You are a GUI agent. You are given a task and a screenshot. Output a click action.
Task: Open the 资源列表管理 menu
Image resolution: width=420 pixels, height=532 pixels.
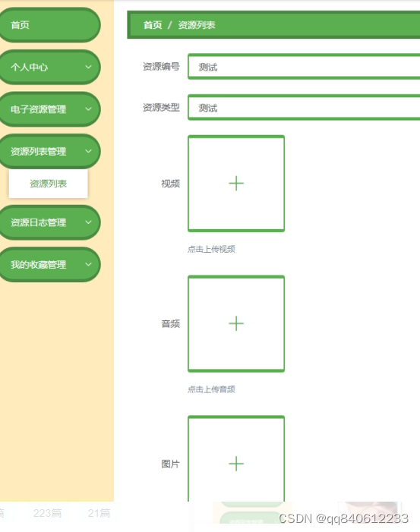pyautogui.click(x=49, y=151)
